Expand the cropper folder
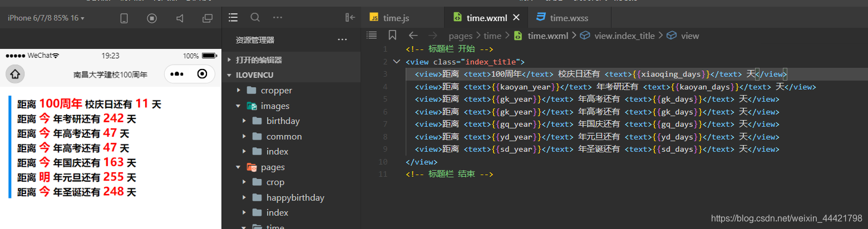This screenshot has height=229, width=868. pyautogui.click(x=291, y=90)
